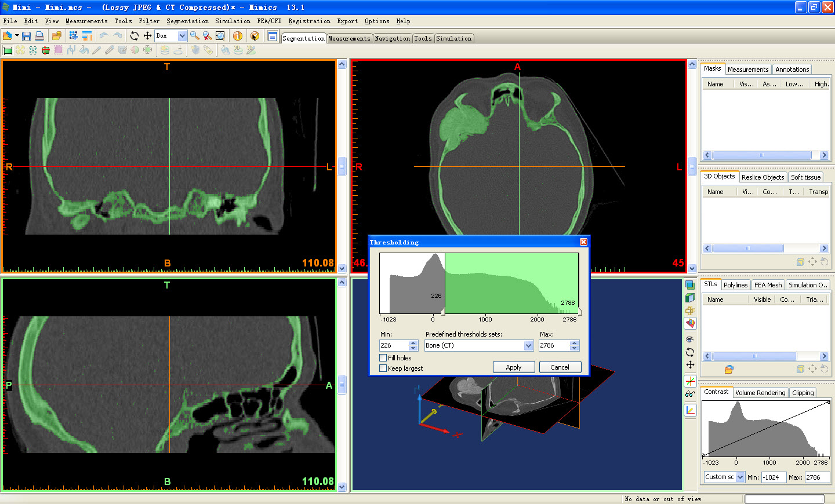Click the 3D glasses stereo view icon
The width and height of the screenshot is (835, 504).
pos(690,394)
